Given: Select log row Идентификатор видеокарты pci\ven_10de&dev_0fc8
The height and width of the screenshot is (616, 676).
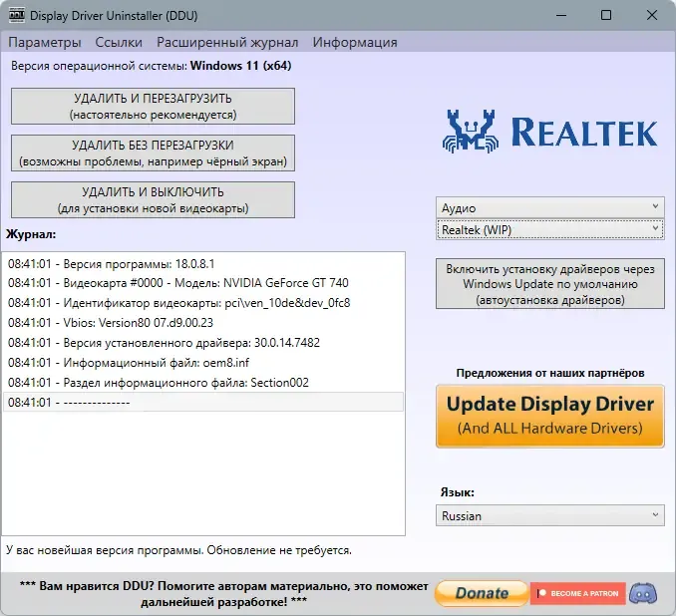Looking at the screenshot, I should tap(203, 303).
